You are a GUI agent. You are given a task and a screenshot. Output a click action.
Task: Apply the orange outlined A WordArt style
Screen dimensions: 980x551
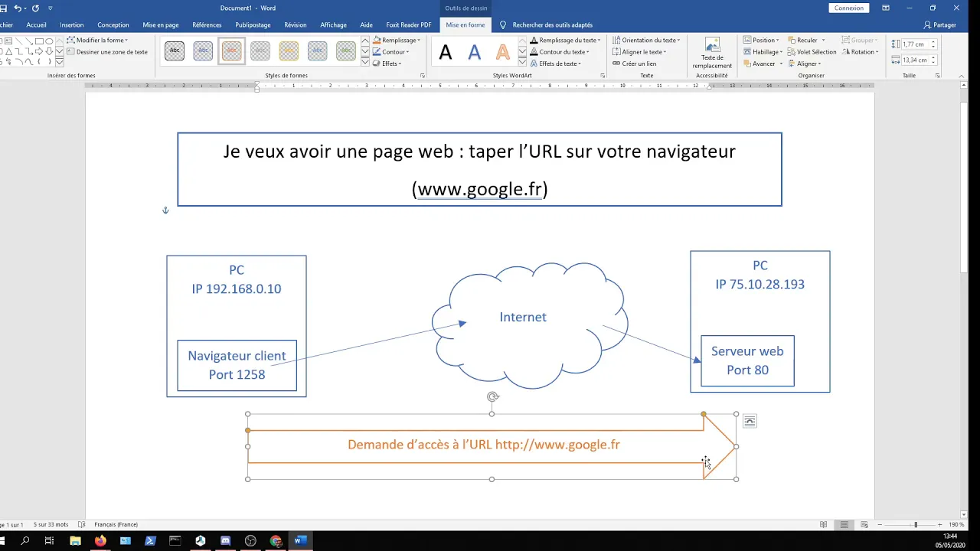(x=503, y=52)
